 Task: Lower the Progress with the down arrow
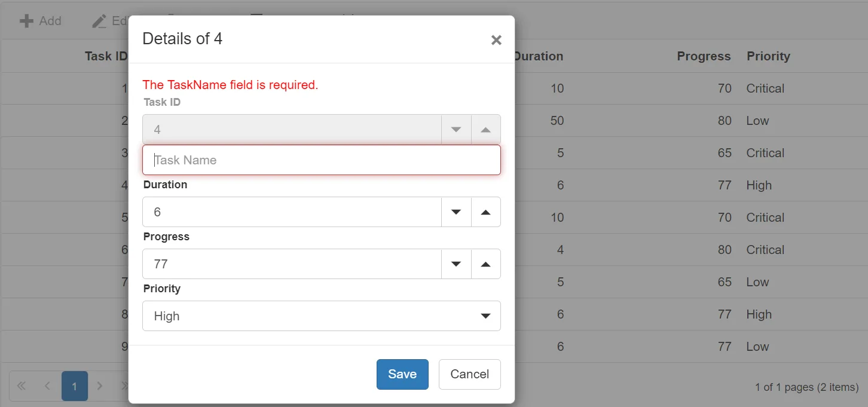point(456,264)
